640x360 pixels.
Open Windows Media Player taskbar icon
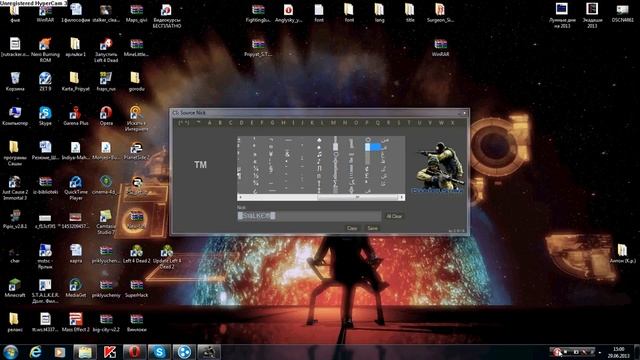[60, 352]
